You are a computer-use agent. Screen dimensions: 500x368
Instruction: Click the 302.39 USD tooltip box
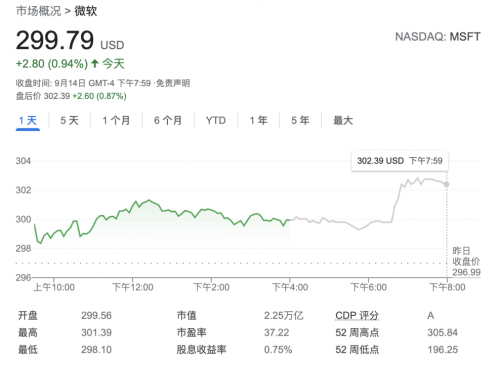coord(400,161)
